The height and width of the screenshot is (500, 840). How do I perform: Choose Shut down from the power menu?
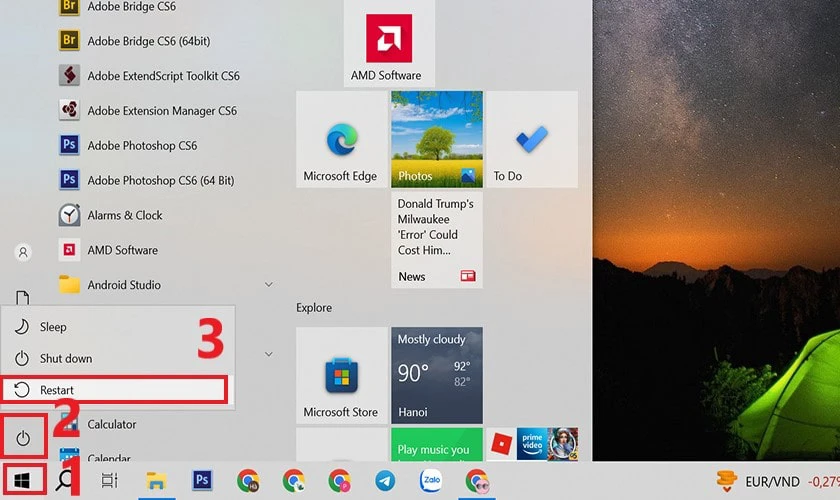(x=118, y=358)
